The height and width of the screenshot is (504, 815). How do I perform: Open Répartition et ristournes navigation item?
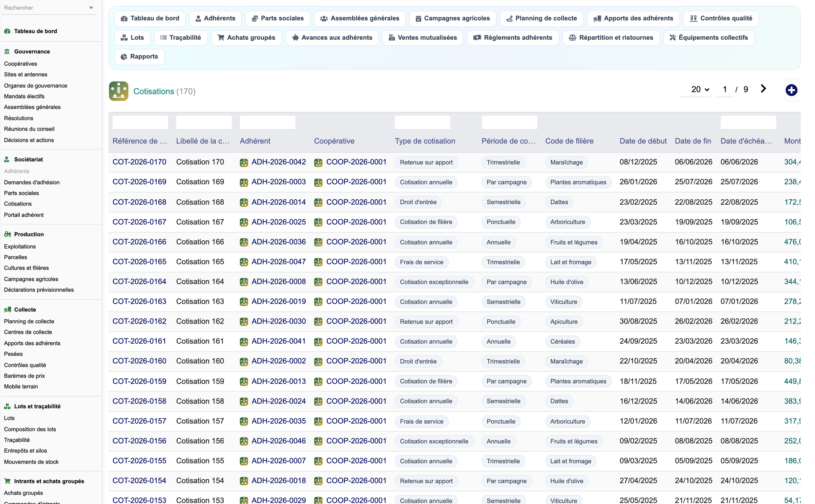tap(611, 38)
